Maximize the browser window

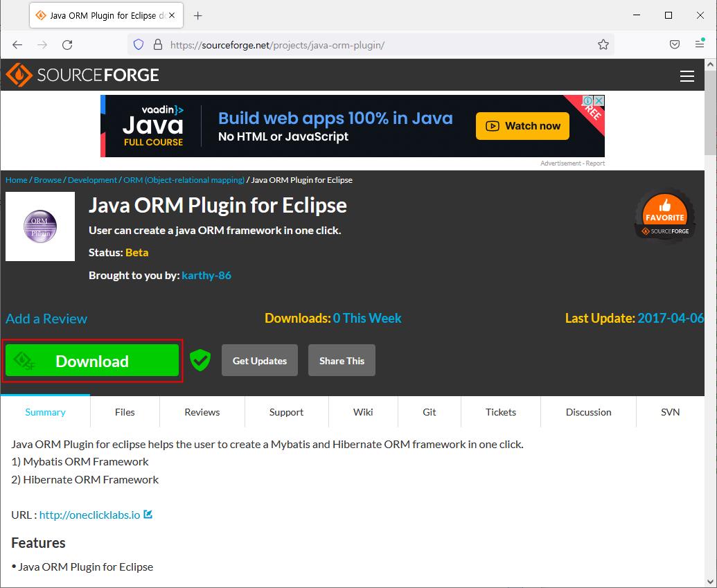pos(668,15)
